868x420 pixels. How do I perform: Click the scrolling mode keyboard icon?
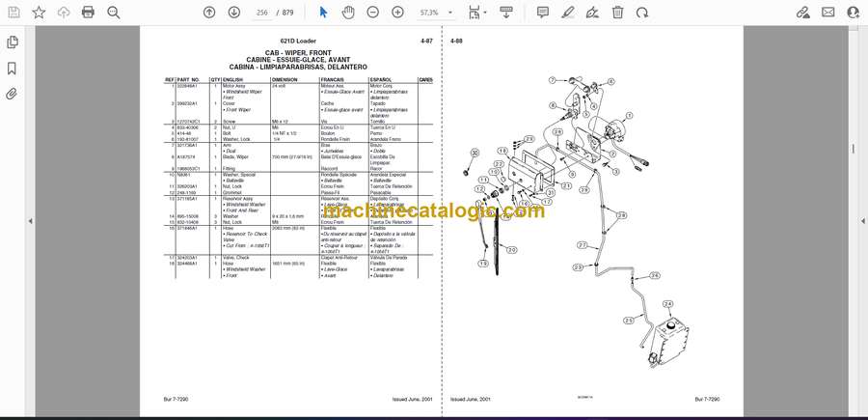click(505, 13)
